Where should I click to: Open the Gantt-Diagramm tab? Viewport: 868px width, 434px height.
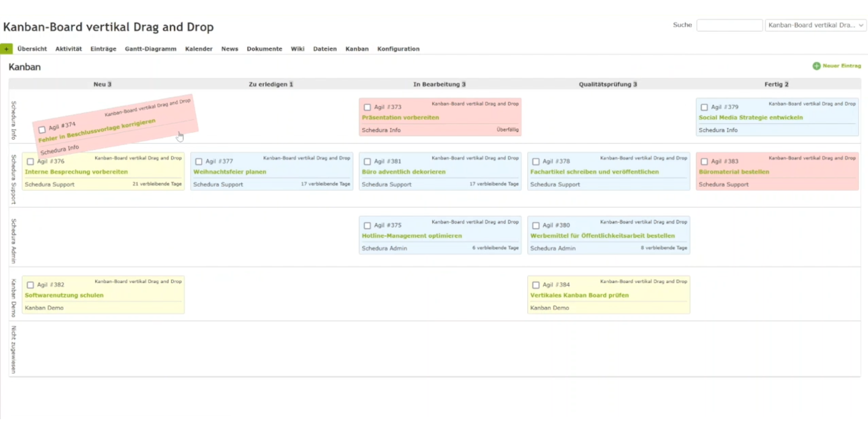[151, 49]
